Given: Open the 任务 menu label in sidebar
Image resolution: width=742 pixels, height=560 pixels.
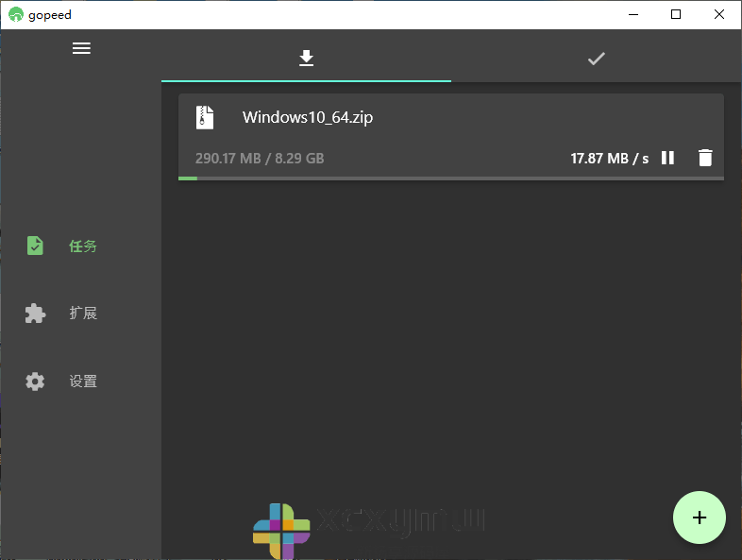Looking at the screenshot, I should pyautogui.click(x=83, y=246).
